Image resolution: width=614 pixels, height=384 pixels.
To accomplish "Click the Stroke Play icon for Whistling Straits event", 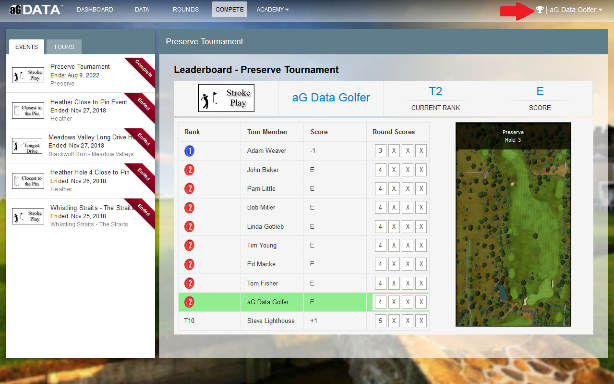I will [28, 216].
